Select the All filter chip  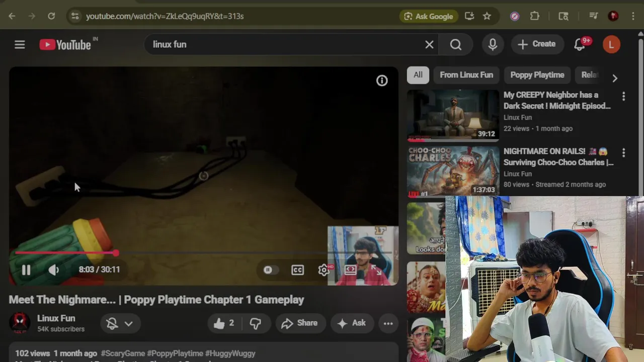(418, 75)
